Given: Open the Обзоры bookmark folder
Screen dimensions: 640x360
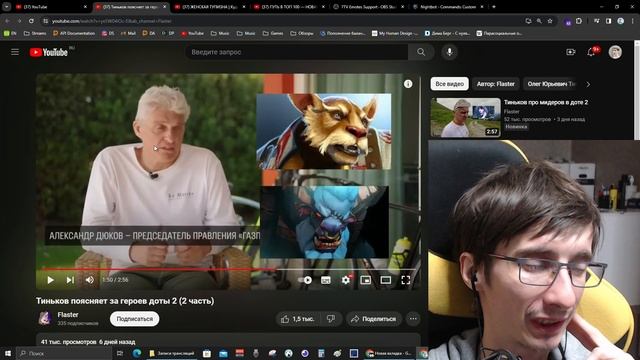Looking at the screenshot, I should tap(302, 33).
